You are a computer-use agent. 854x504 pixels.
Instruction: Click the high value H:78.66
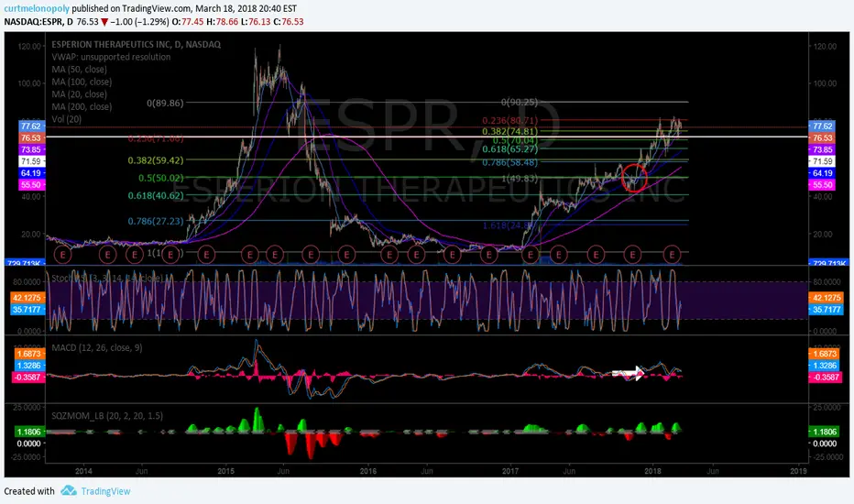coord(223,22)
